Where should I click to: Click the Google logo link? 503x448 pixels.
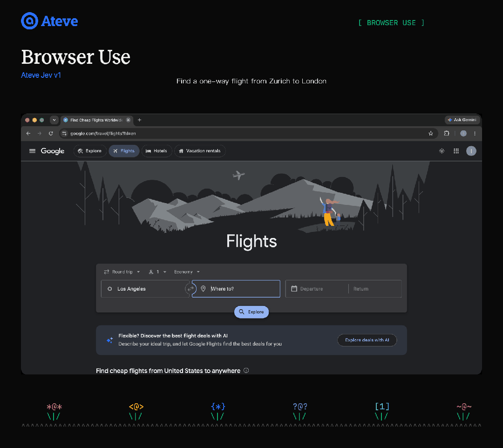pos(53,151)
